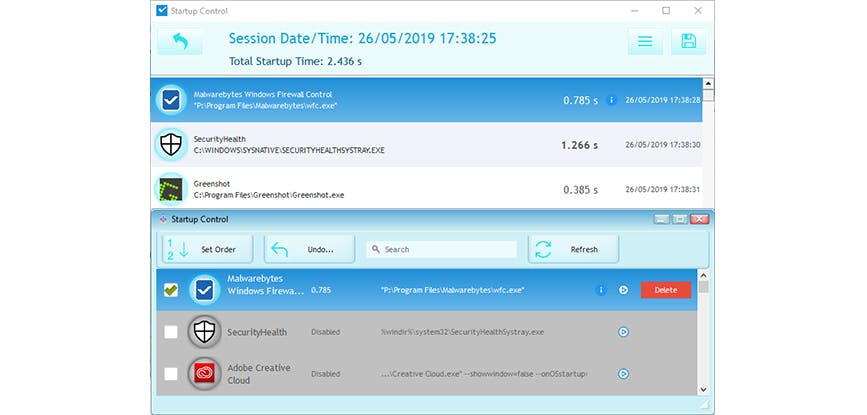This screenshot has width=867, height=415.
Task: Enable the Adobe Creative Cloud checkbox
Action: (171, 374)
